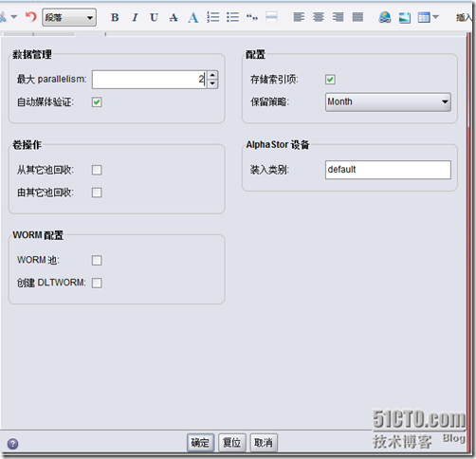Image resolution: width=476 pixels, height=459 pixels.
Task: Click the blockquote icon
Action: 252,17
